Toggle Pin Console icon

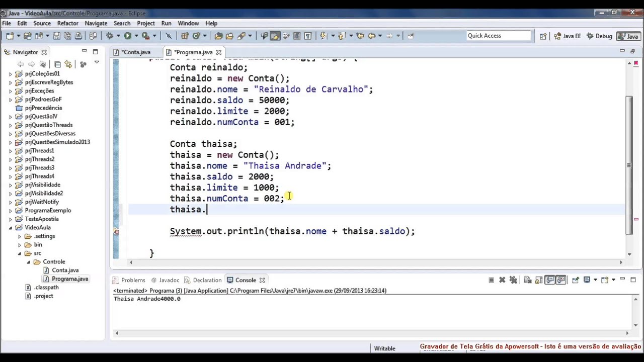pos(576,280)
